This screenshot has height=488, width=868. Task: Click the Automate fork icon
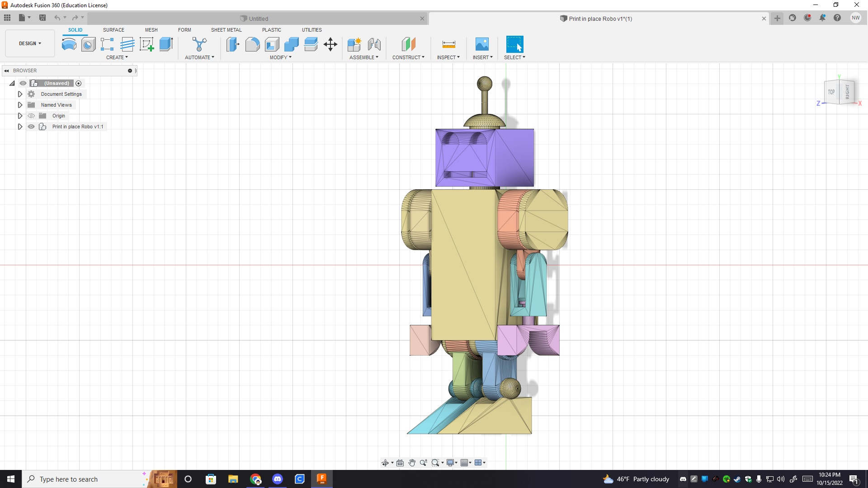pos(199,44)
